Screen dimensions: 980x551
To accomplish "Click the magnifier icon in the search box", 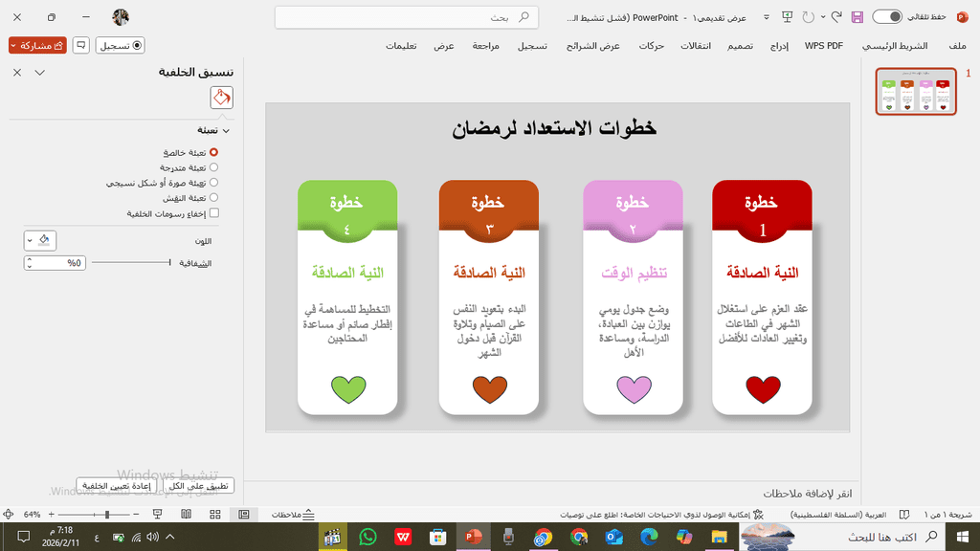I will 523,17.
